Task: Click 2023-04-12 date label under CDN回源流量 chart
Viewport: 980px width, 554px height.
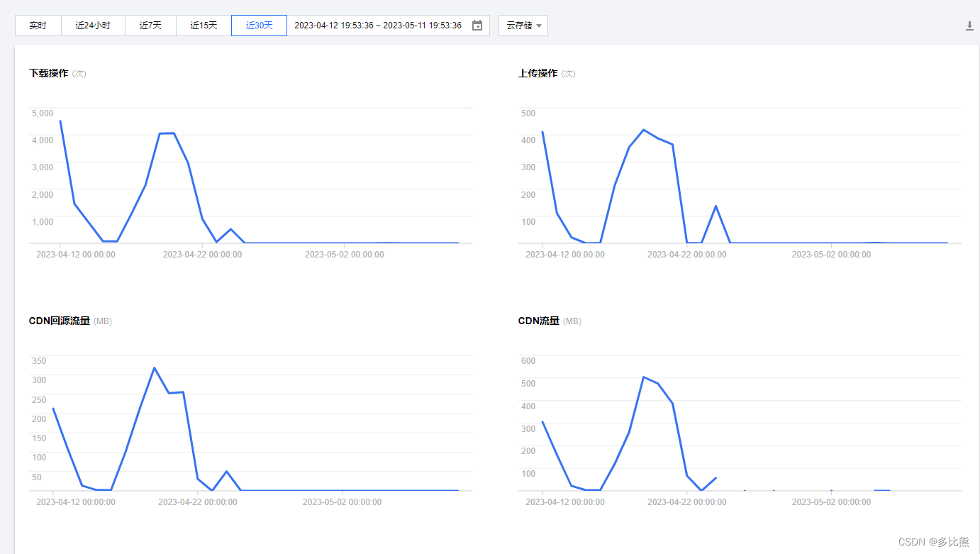Action: (x=75, y=502)
